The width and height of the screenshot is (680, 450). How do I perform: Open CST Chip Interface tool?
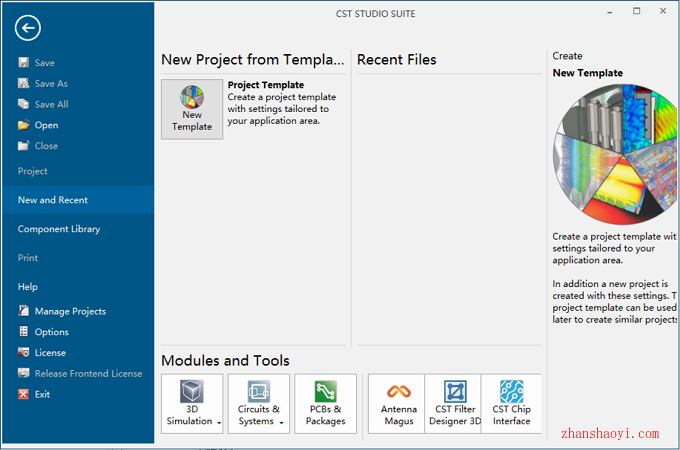tap(511, 404)
